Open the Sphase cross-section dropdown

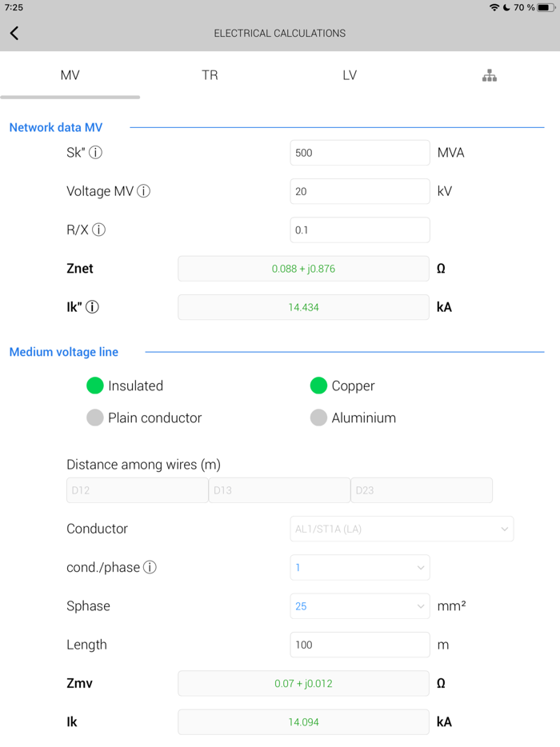point(359,605)
